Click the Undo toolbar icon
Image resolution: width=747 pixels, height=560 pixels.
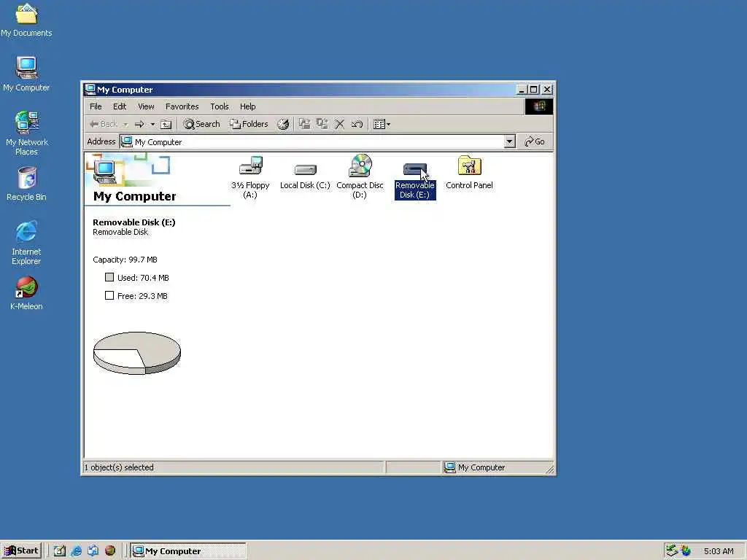point(357,124)
